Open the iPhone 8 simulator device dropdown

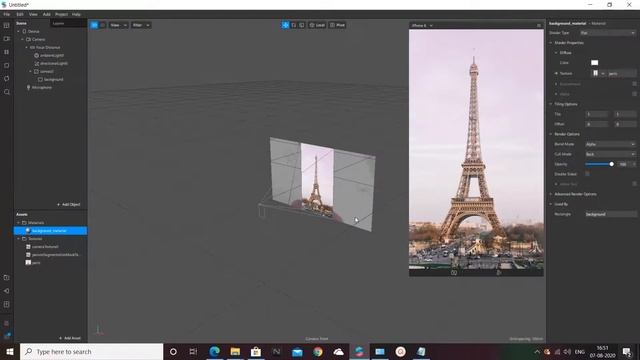coord(422,25)
